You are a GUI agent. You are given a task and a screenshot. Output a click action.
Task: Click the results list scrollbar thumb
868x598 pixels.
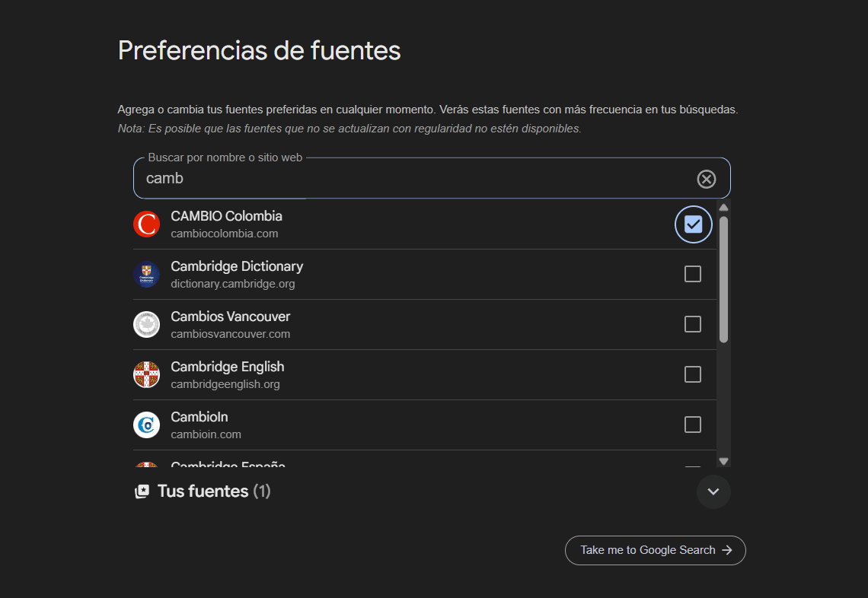tap(723, 279)
